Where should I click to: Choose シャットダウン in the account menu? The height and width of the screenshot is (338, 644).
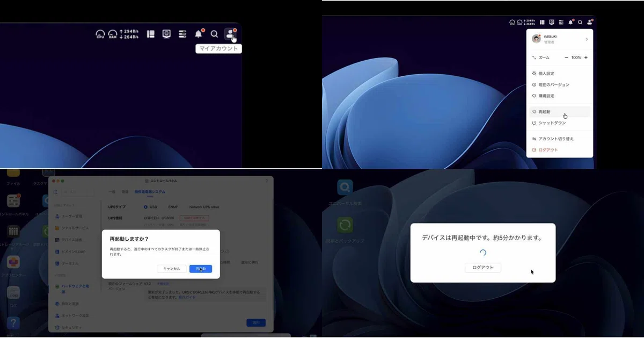tap(559, 123)
